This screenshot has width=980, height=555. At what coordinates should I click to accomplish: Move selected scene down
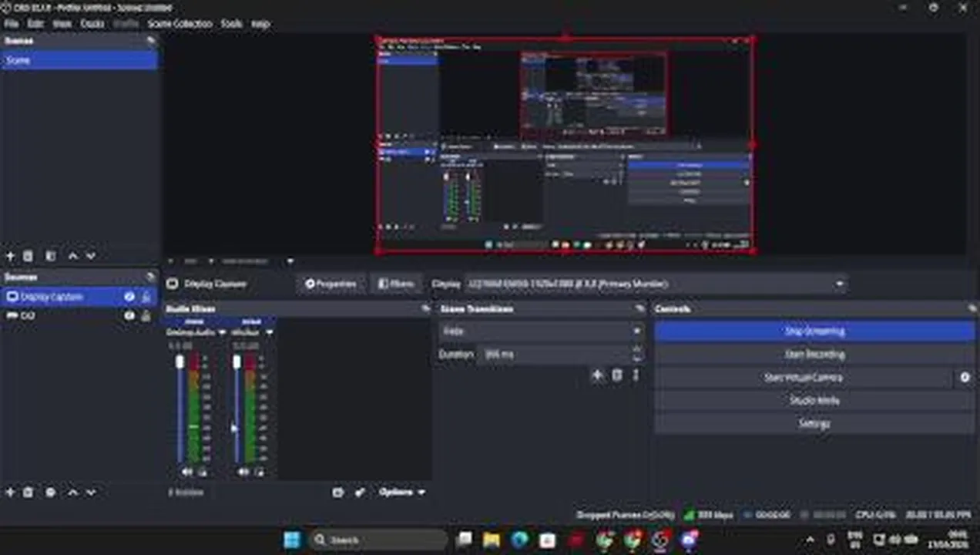91,256
